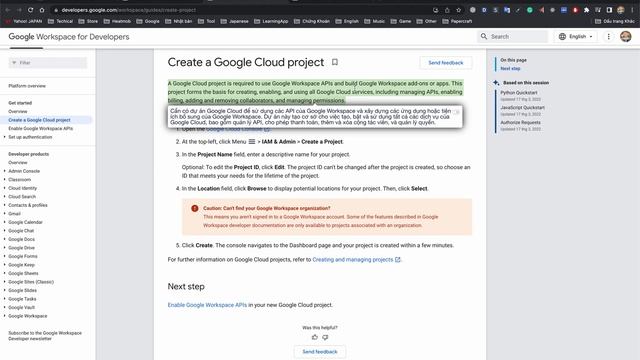Open the Music bookmarks folder
Image resolution: width=640 pixels, height=360 pixels.
[375, 21]
